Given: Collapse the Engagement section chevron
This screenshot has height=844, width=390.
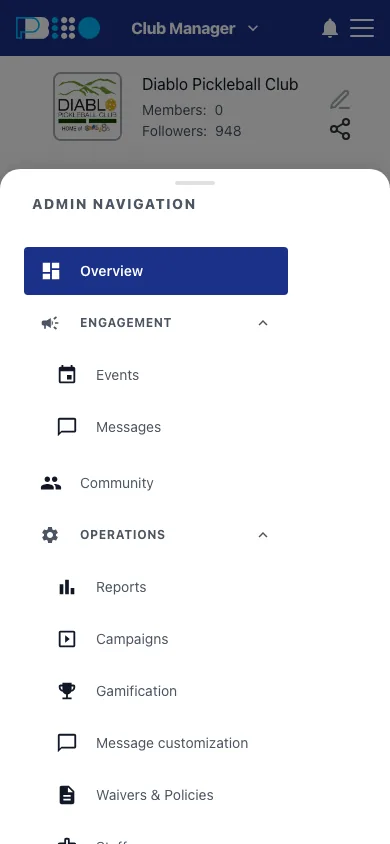Looking at the screenshot, I should click(x=263, y=323).
